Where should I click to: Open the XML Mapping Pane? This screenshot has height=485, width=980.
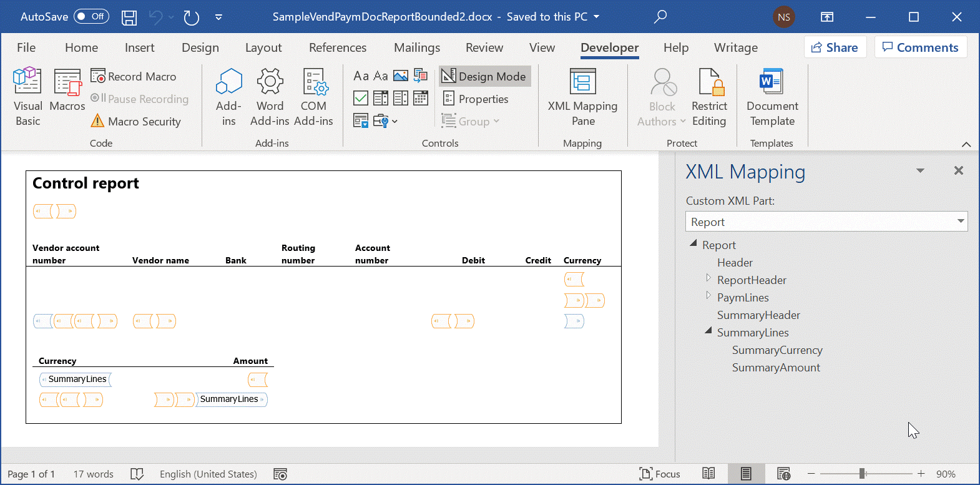(x=583, y=97)
